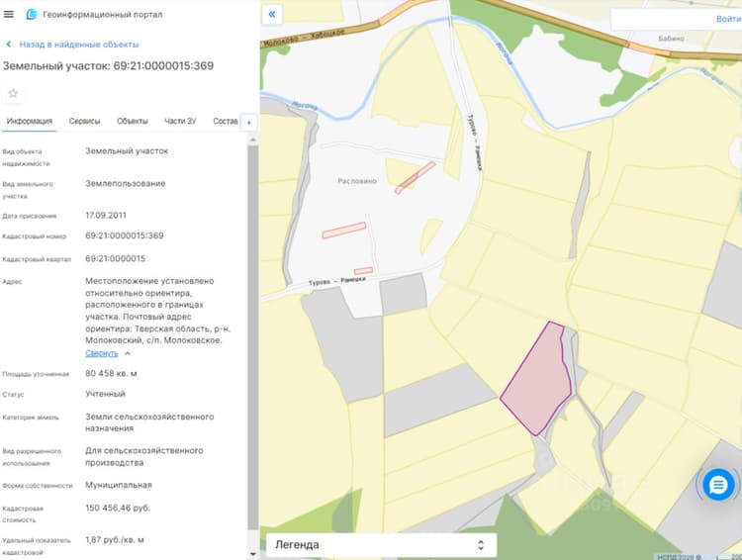This screenshot has width=742, height=560.
Task: Open the hamburger main menu
Action: point(9,14)
